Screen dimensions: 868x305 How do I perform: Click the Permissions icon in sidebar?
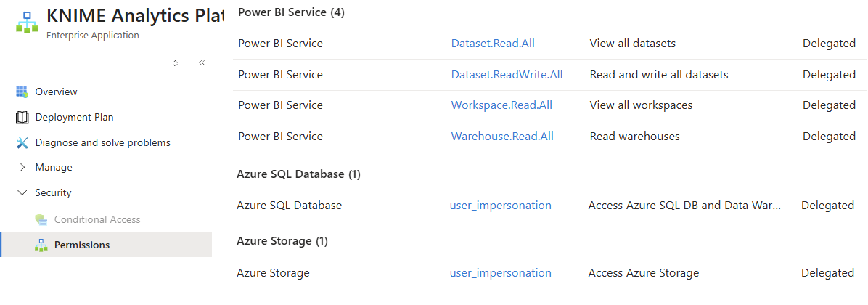click(x=41, y=245)
